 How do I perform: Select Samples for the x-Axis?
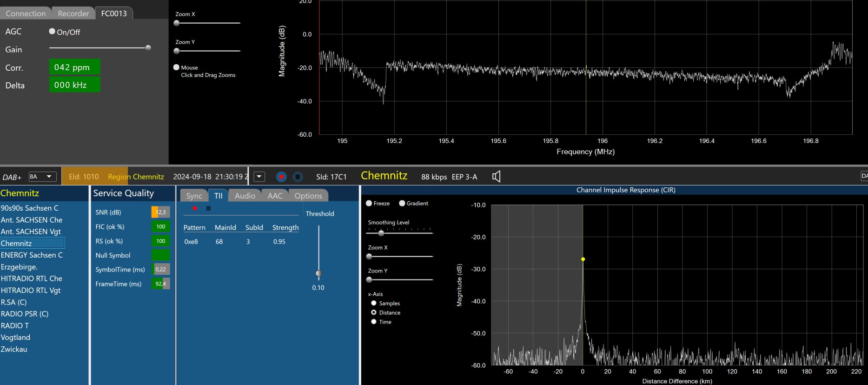coord(374,303)
